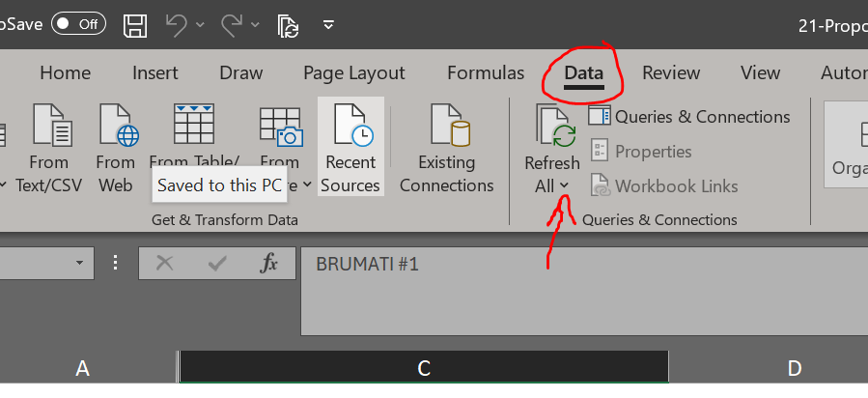Open the Name Box dropdown arrow

point(78,263)
